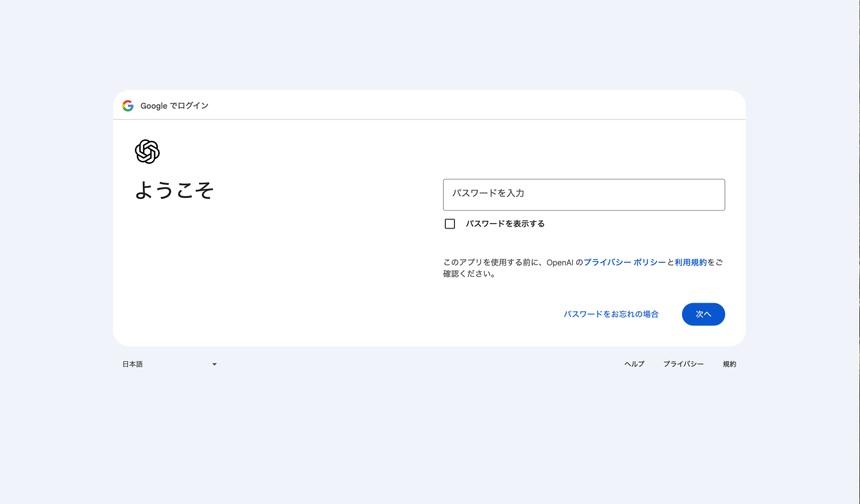Screen dimensions: 860x504
Task: Uncheck the password visibility checkbox
Action: click(x=450, y=224)
